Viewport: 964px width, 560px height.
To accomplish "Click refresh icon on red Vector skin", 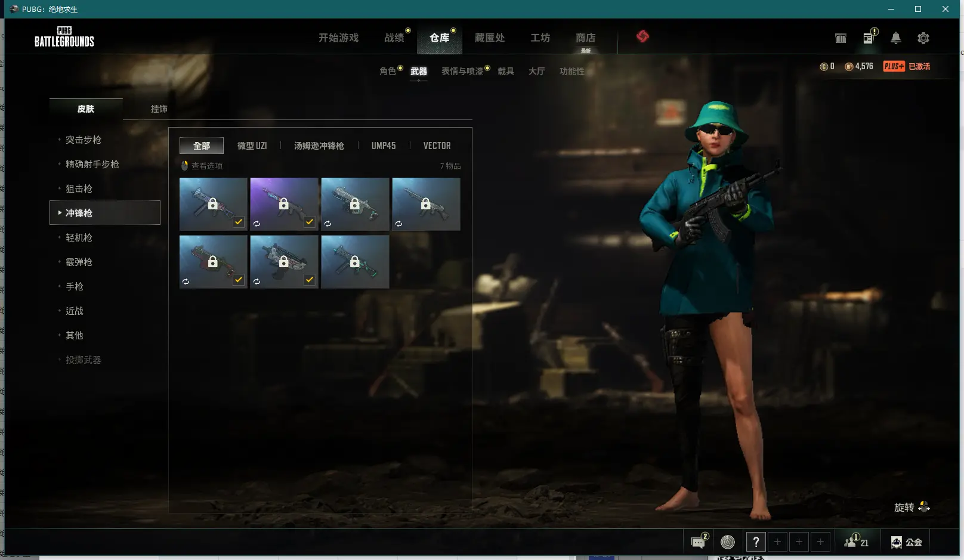I will pyautogui.click(x=186, y=281).
